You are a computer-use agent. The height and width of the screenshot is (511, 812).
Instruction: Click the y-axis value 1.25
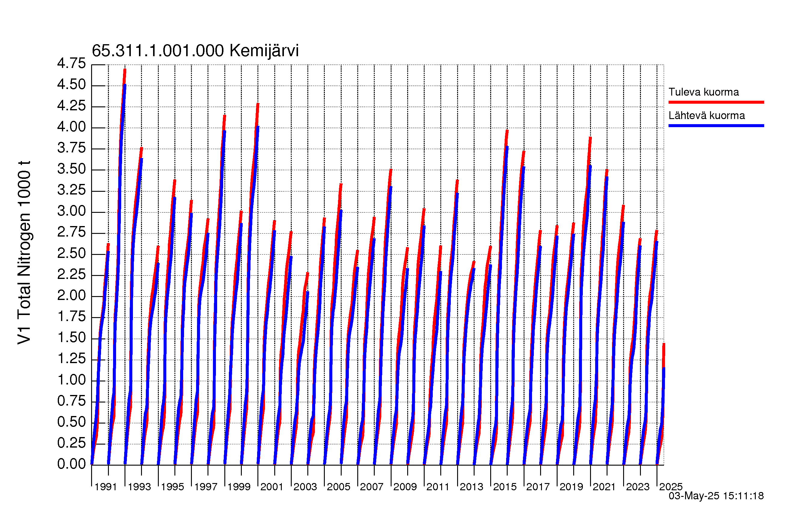coord(72,359)
